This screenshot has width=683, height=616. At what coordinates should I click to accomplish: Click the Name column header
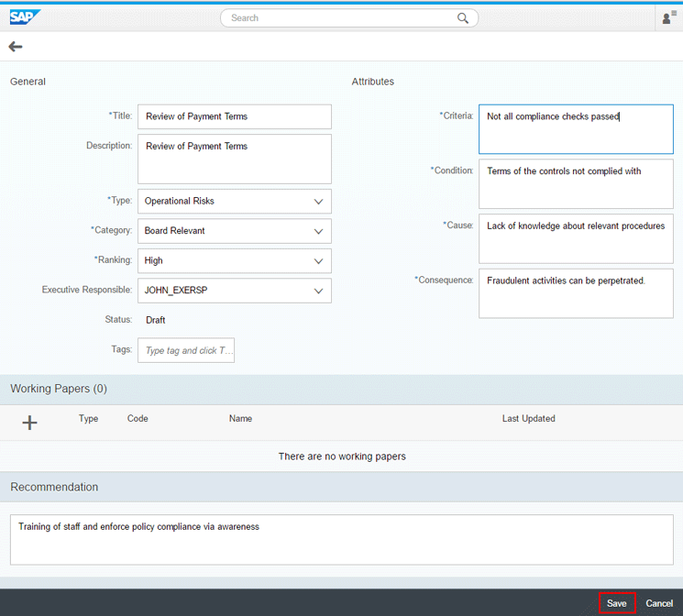240,418
